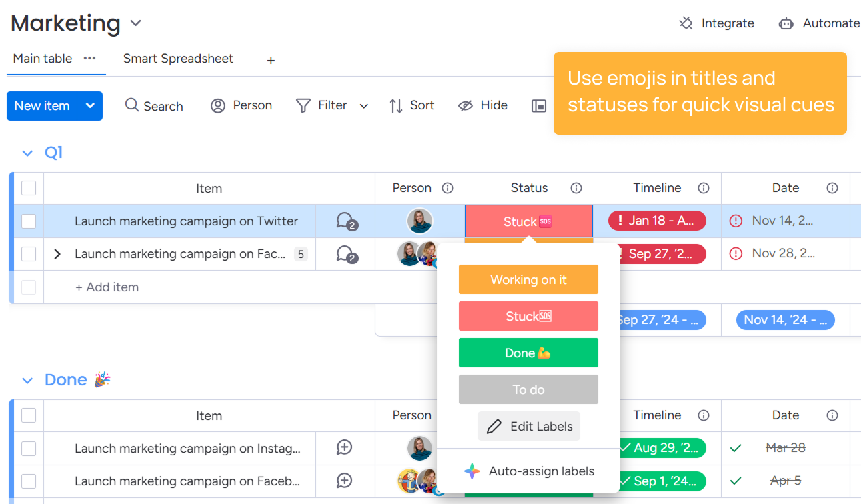Check the checkbox on the Facebook row under Done
The image size is (861, 504).
(x=29, y=481)
